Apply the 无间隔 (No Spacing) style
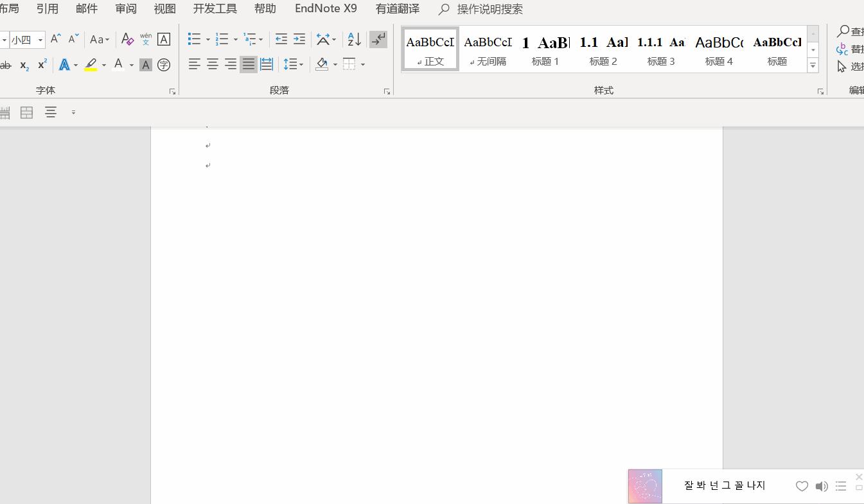Screen dimensions: 864x504 488,49
